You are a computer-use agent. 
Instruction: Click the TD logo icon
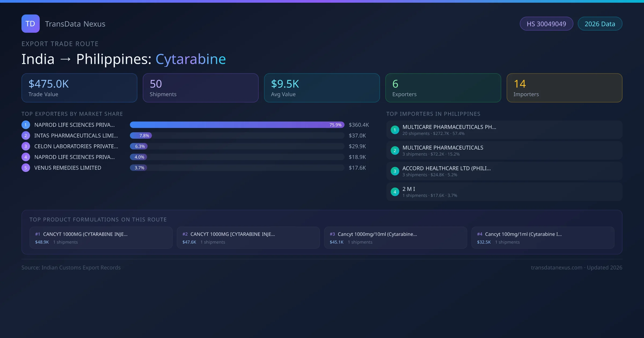(x=30, y=24)
